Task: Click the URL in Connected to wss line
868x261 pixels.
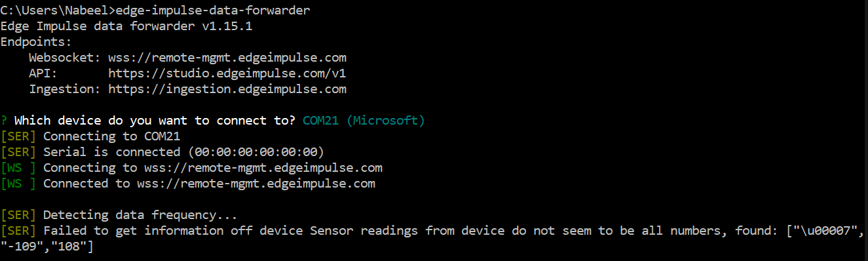Action: (x=255, y=184)
